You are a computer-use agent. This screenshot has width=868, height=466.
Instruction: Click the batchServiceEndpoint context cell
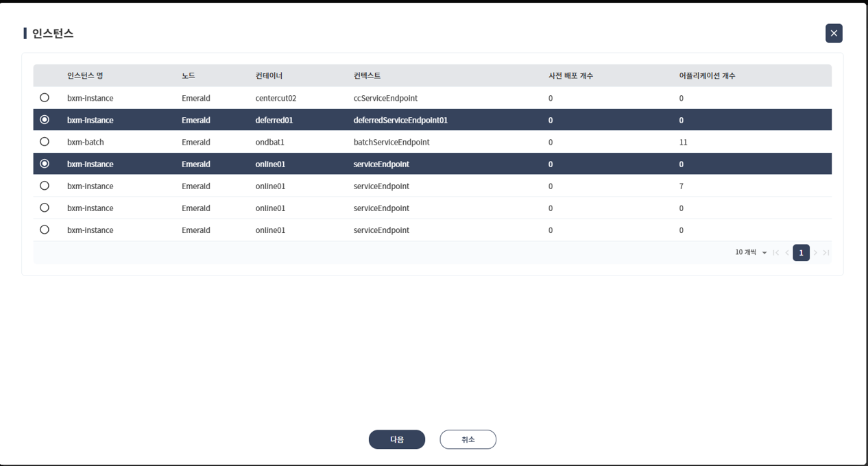tap(391, 143)
